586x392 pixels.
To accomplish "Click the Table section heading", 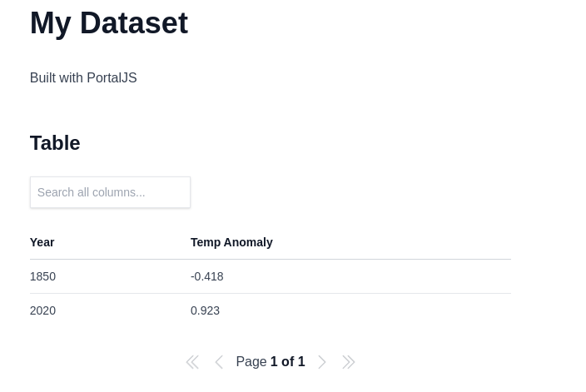I will pyautogui.click(x=55, y=143).
